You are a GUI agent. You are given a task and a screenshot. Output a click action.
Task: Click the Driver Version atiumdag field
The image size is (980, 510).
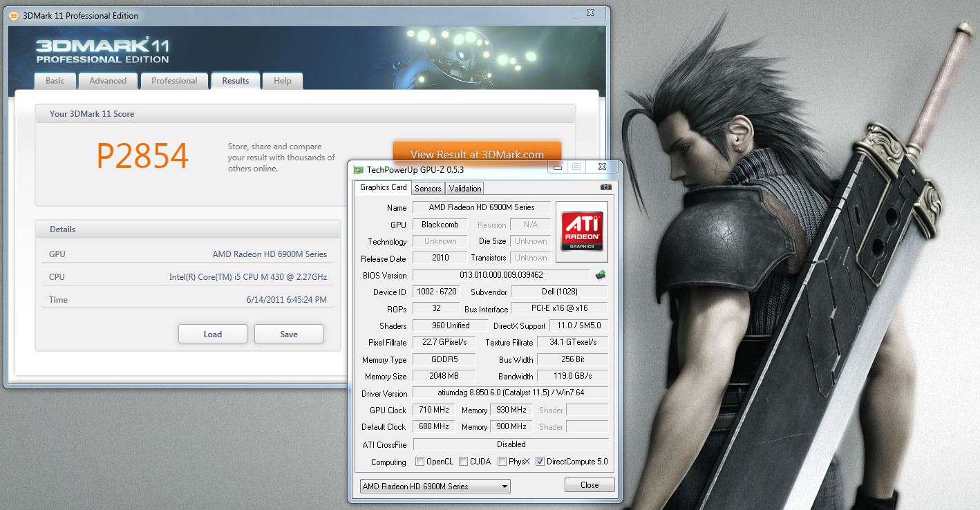[510, 393]
